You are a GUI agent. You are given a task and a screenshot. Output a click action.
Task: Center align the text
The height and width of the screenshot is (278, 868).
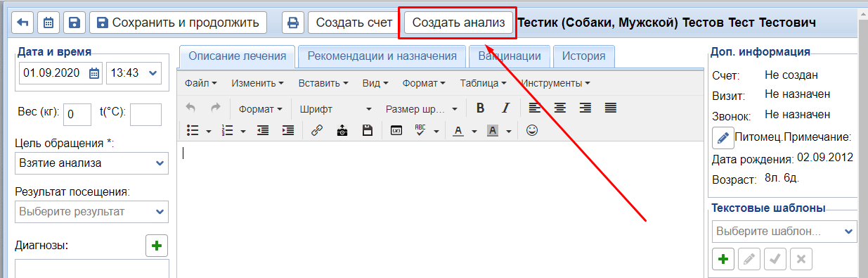tap(560, 108)
